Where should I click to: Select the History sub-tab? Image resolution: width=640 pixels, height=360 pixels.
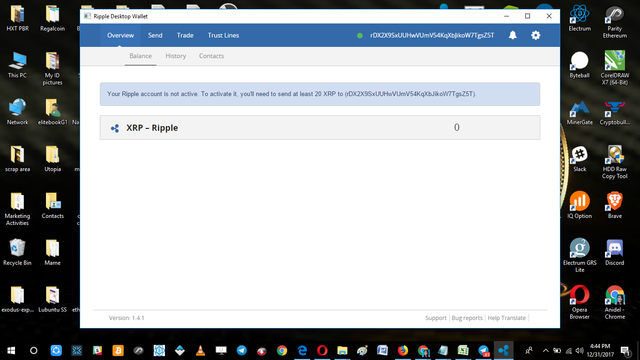[x=176, y=56]
